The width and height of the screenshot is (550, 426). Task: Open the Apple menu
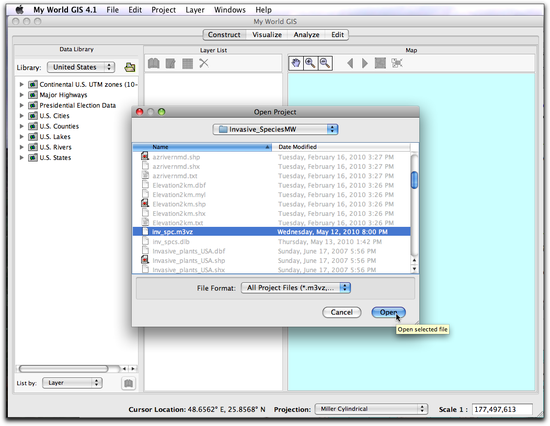(20, 9)
